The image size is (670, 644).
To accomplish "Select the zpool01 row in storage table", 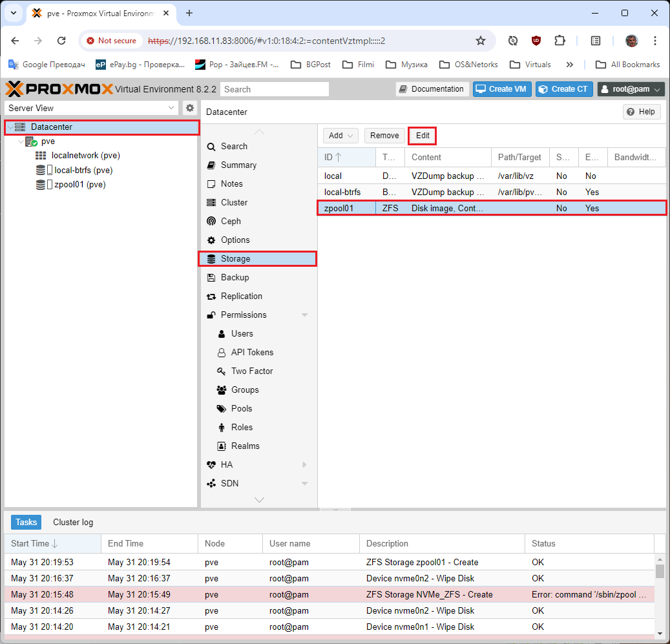I will click(492, 209).
